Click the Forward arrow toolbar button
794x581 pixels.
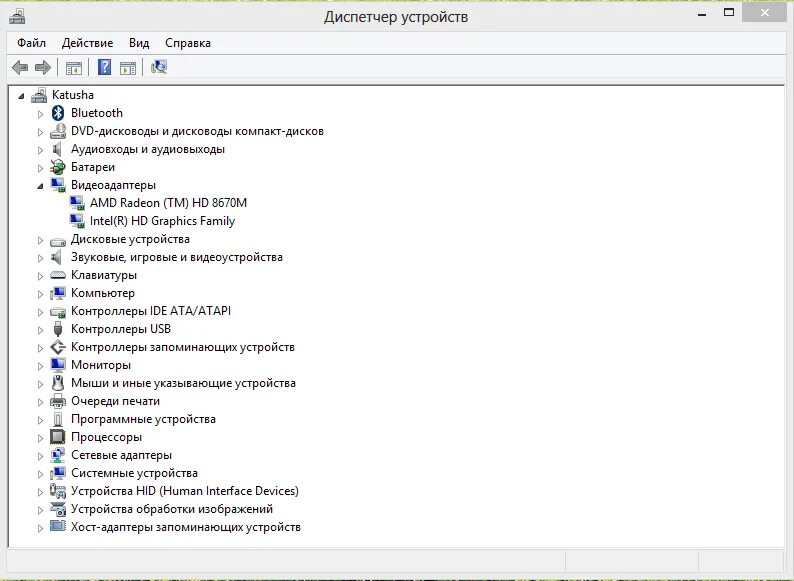pyautogui.click(x=43, y=67)
